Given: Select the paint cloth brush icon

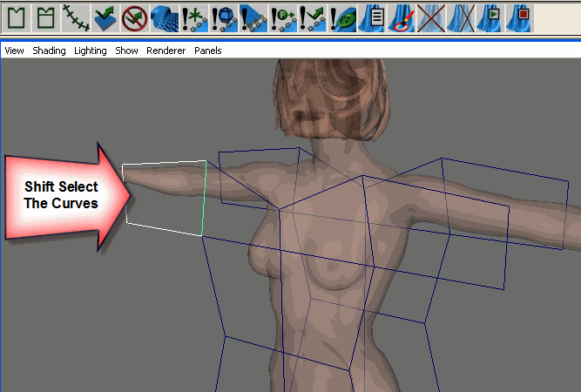Looking at the screenshot, I should click(402, 15).
